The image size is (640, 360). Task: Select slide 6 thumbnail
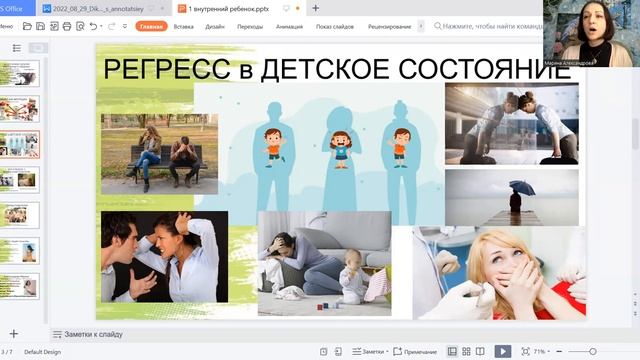pos(20,251)
